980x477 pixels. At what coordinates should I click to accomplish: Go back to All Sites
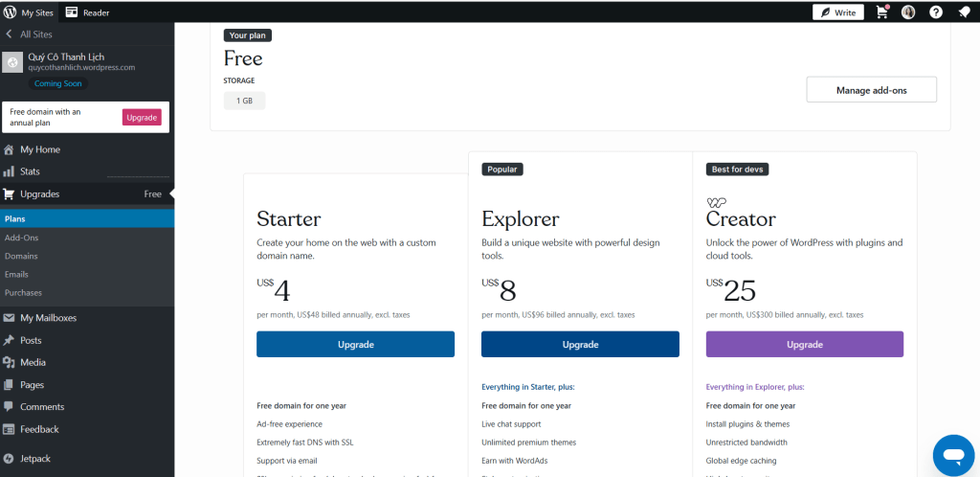click(x=31, y=34)
